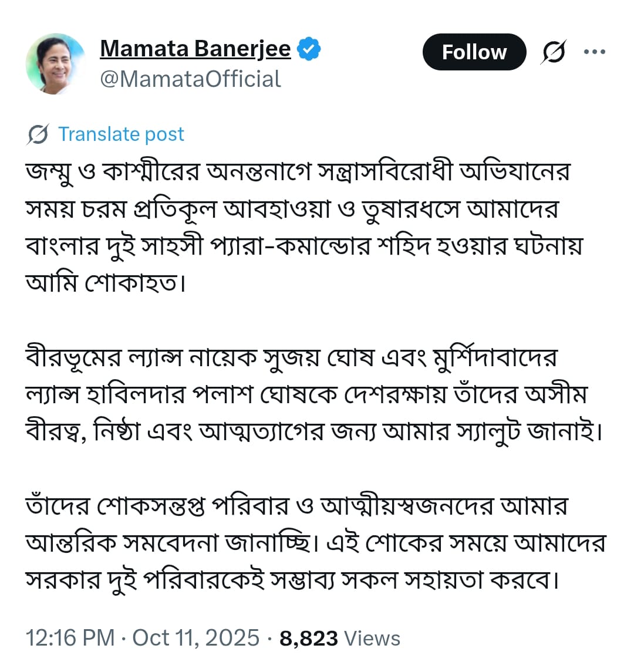Click the icon left of Translate post
This screenshot has height=672, width=634.
click(38, 134)
